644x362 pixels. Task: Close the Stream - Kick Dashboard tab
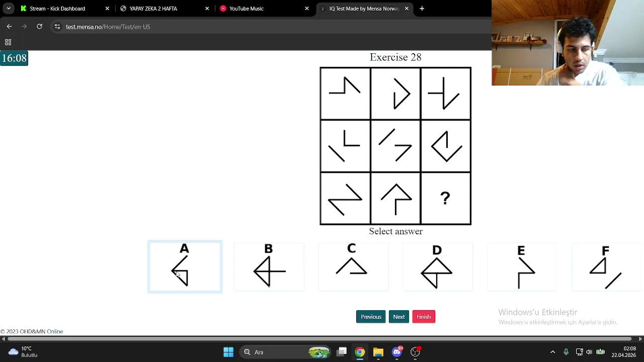tap(107, 9)
